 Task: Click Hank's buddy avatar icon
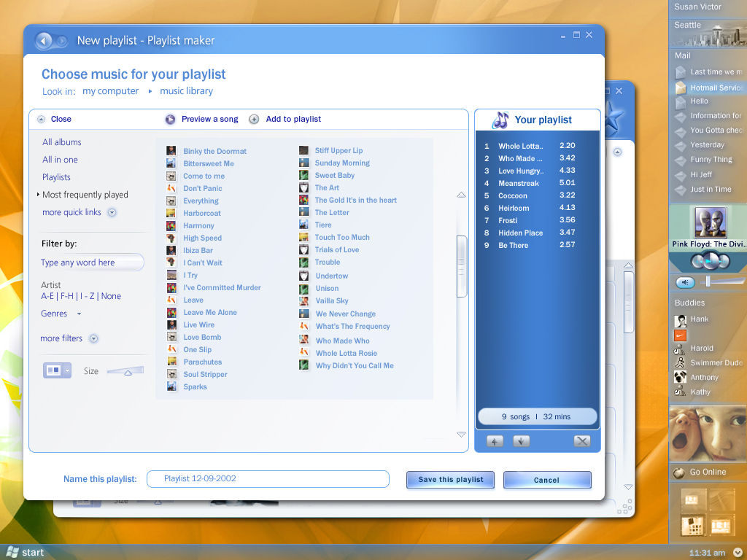point(681,321)
